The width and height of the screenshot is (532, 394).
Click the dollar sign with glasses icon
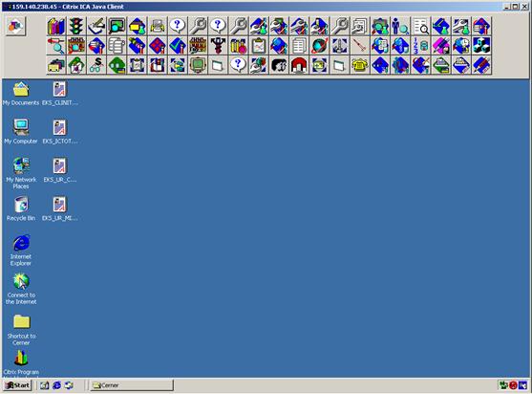(x=96, y=65)
